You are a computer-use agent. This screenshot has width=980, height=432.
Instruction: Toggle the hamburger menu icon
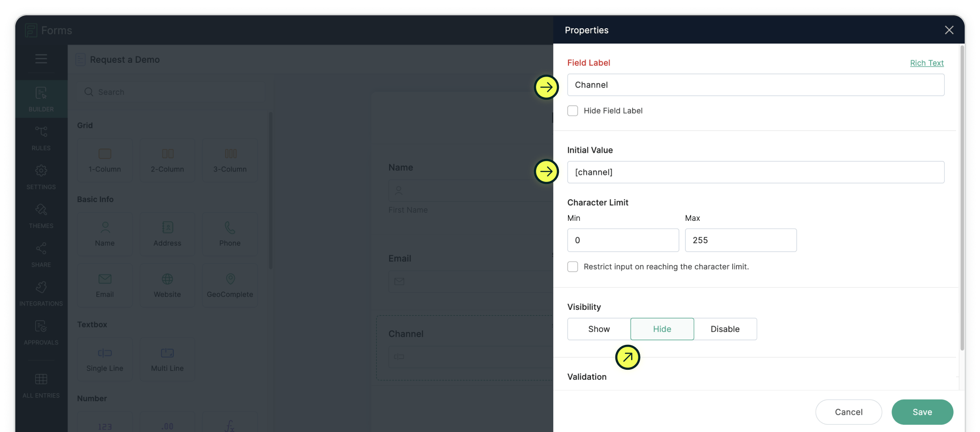coord(41,59)
